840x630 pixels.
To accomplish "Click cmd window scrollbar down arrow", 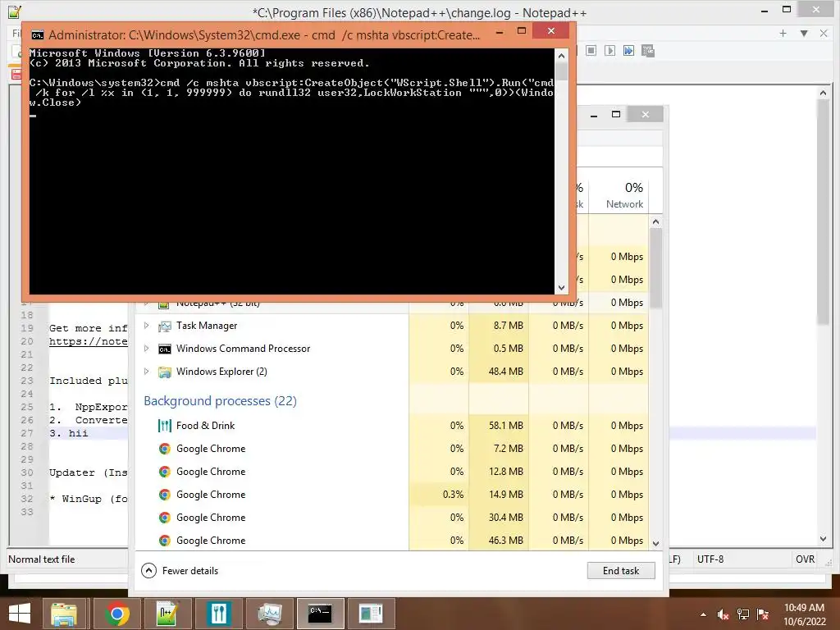I will [561, 288].
